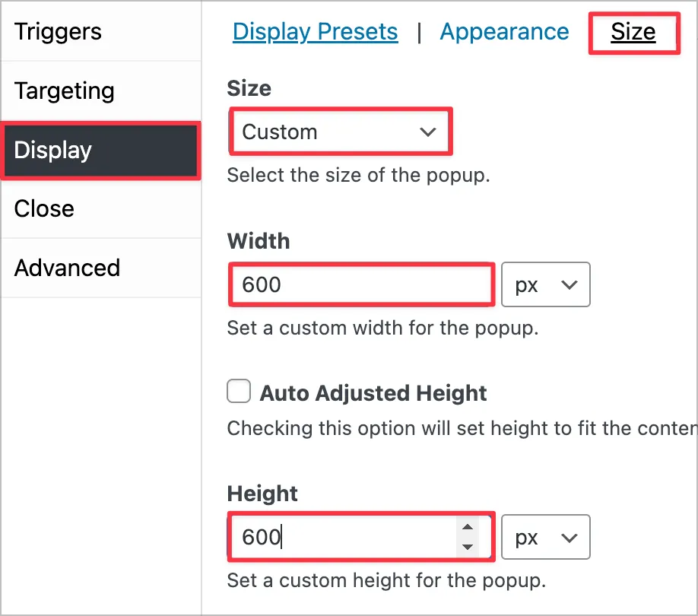The image size is (698, 616).
Task: Focus the Width input field
Action: [x=361, y=285]
